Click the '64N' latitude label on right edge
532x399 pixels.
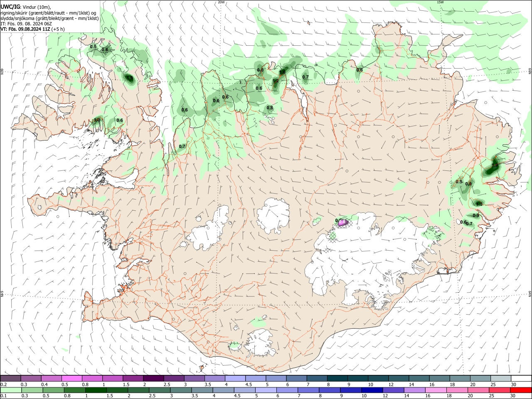tap(530, 293)
